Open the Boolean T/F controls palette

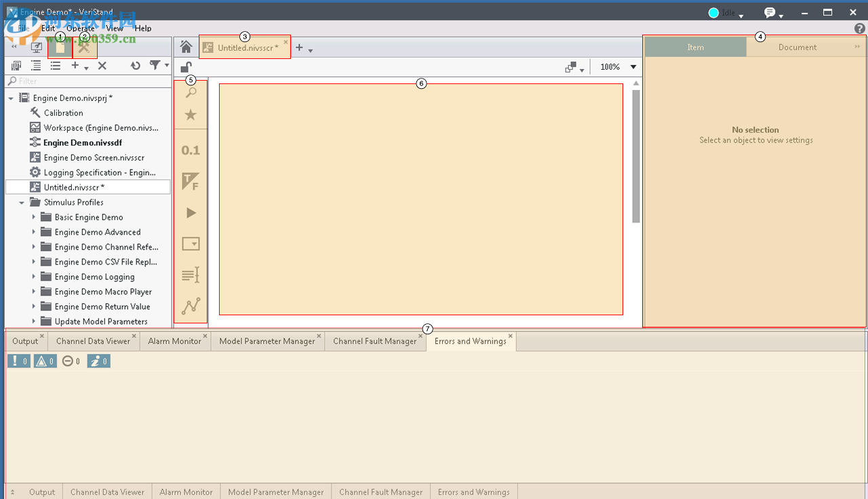(191, 182)
